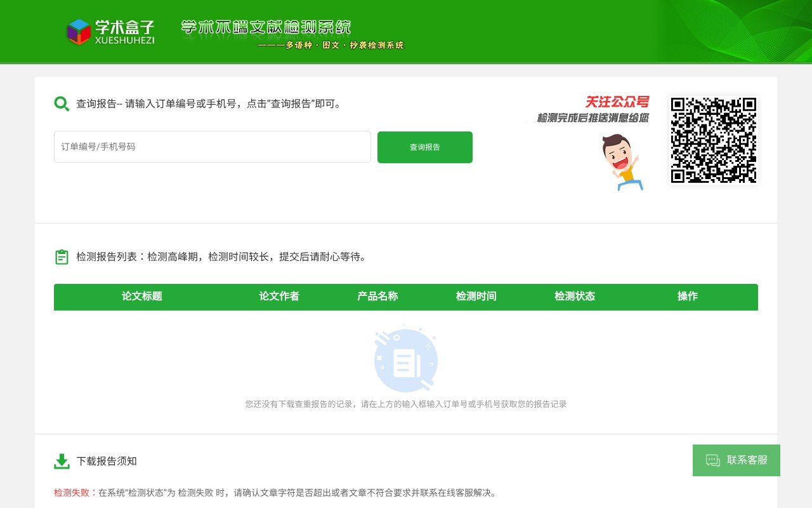812x508 pixels.
Task: Open 联系客服 customer service
Action: pos(736,460)
